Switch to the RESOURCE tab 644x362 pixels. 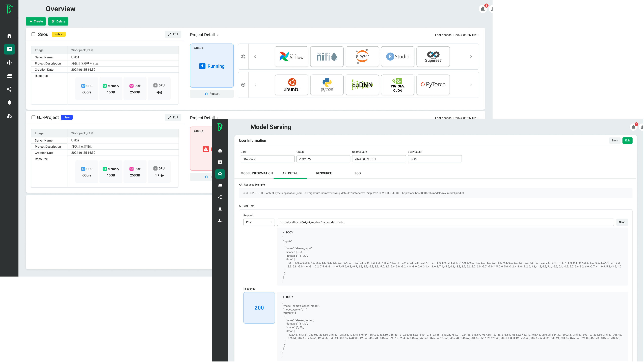point(324,173)
